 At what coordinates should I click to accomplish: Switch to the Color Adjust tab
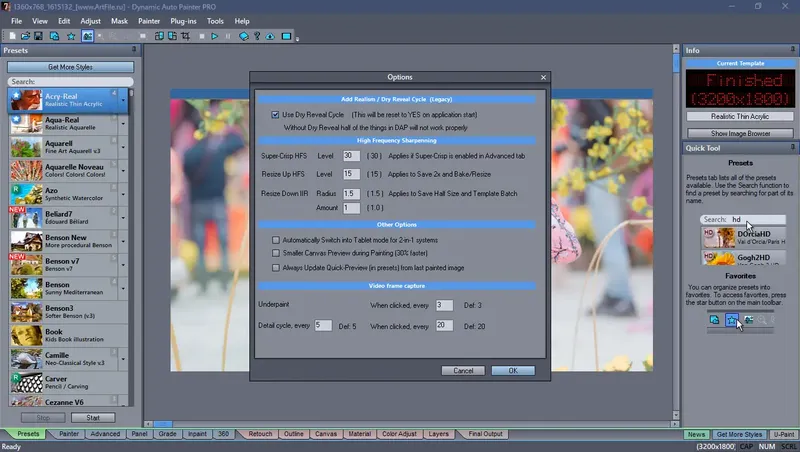coord(399,434)
